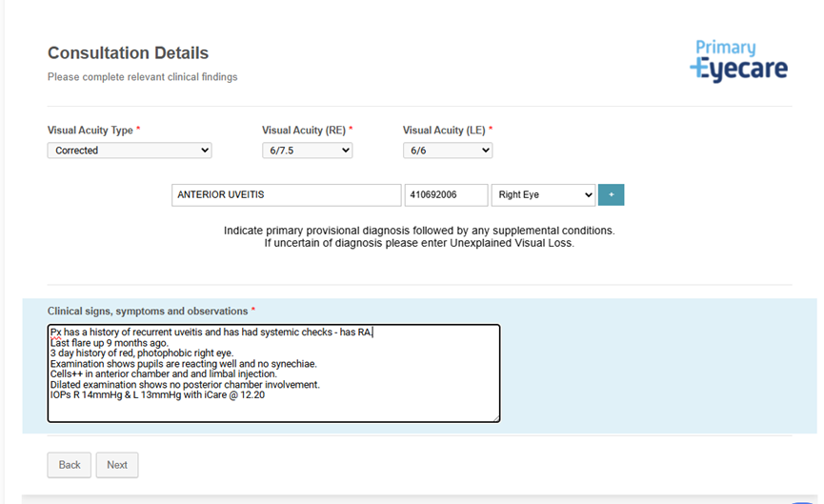Click the line starting 'Examination shows pupils'
Image resolution: width=824 pixels, height=504 pixels.
click(x=184, y=364)
